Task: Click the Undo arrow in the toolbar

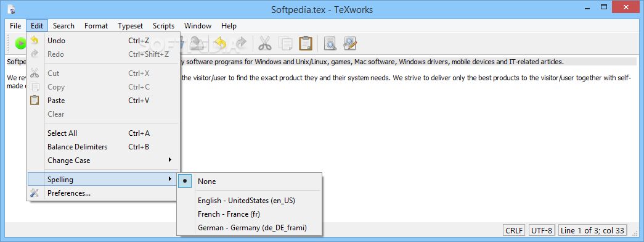Action: (221, 43)
